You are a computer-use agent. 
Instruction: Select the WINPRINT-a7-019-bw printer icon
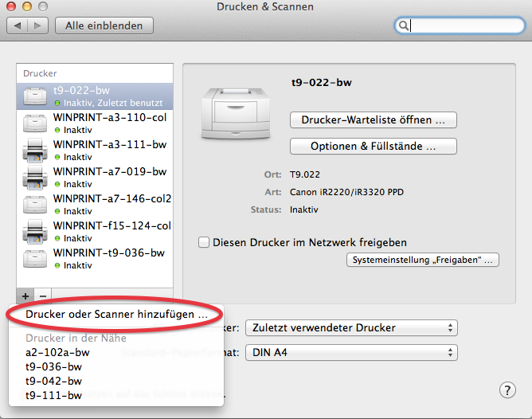tap(37, 178)
